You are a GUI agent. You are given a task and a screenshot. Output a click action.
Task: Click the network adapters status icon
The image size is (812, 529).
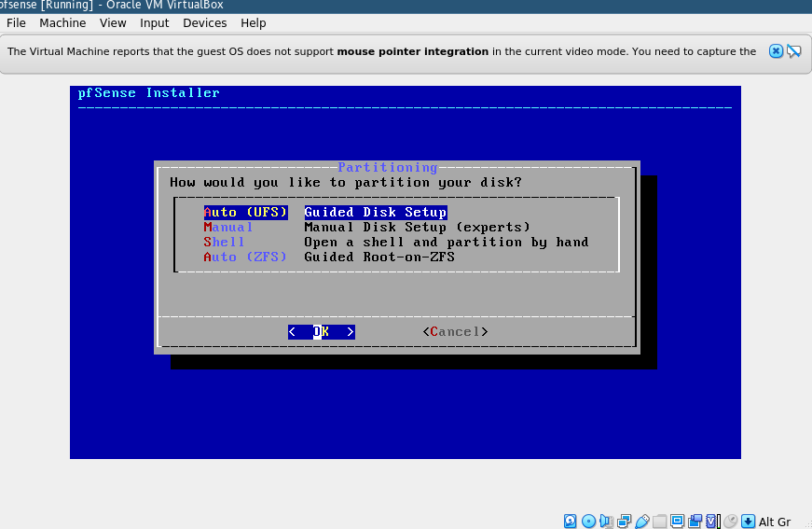(x=624, y=522)
